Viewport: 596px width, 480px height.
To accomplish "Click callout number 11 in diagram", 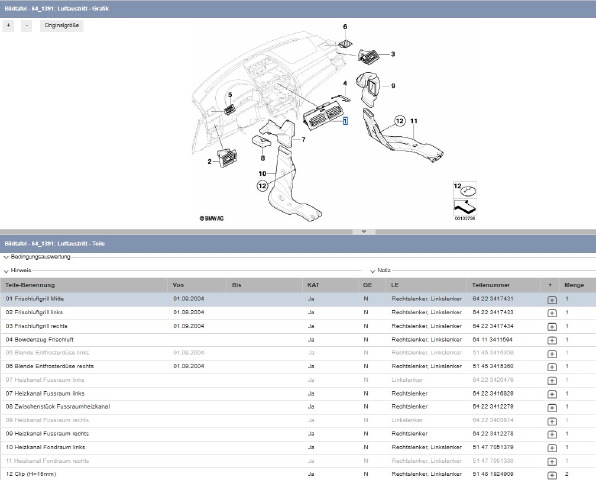I will (414, 121).
